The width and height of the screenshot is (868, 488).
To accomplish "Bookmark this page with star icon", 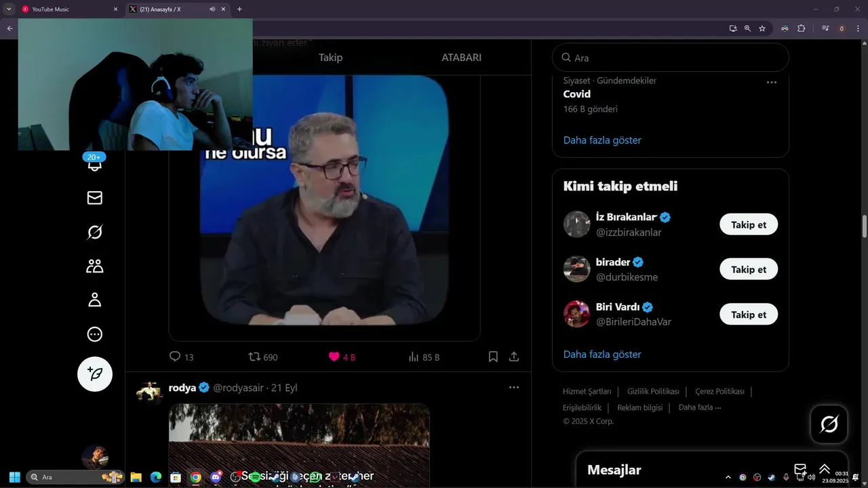I will [x=762, y=28].
